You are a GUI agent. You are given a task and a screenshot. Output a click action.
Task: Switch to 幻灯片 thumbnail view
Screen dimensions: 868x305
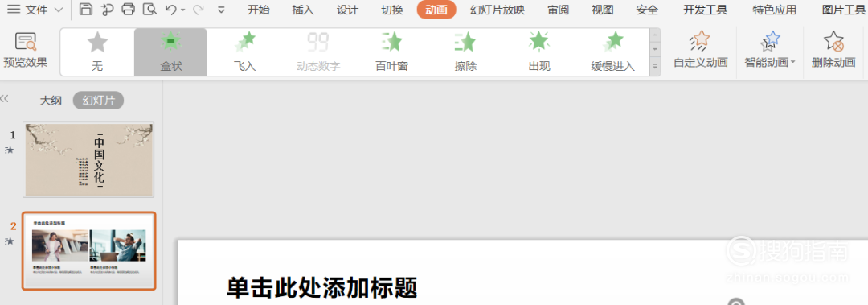(x=99, y=101)
